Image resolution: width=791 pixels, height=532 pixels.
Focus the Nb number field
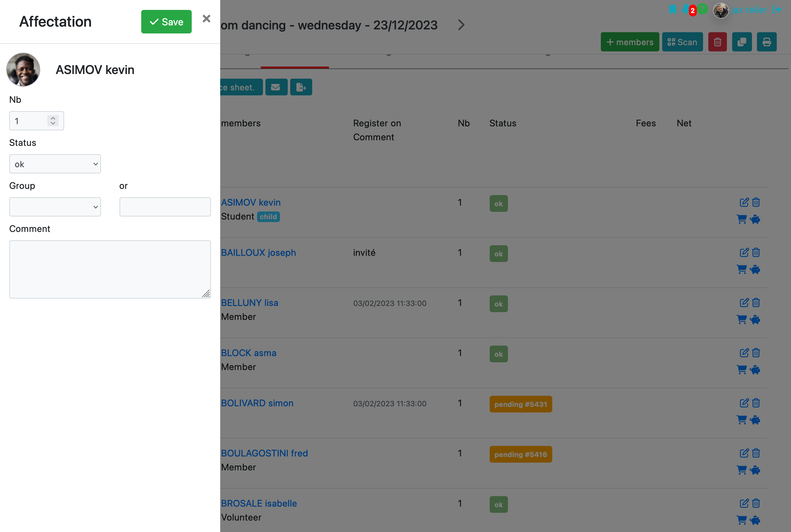pos(36,121)
